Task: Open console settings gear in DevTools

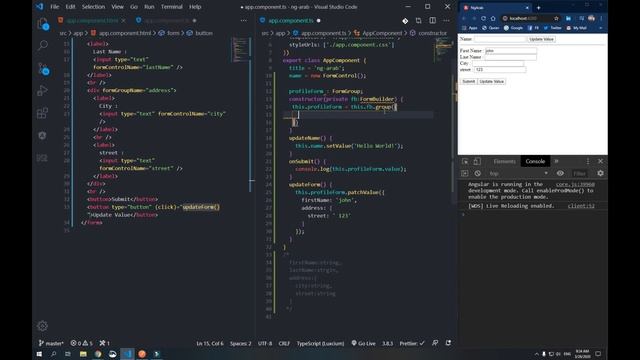Action: tap(600, 173)
